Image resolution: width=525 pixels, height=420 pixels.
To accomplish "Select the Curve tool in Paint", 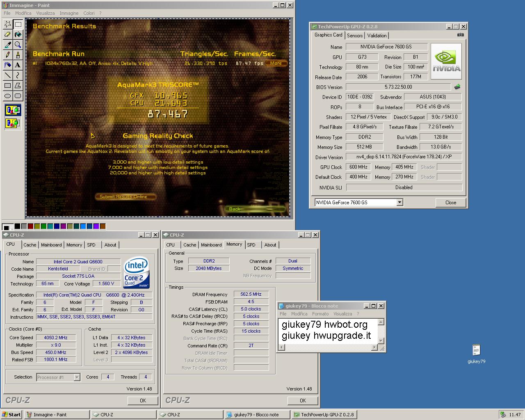I will (x=18, y=75).
